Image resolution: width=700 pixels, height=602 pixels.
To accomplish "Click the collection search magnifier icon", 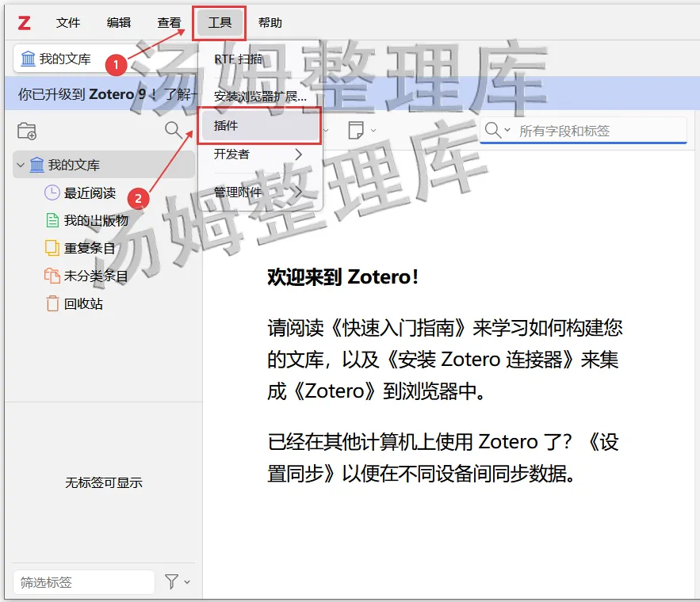I will [173, 130].
